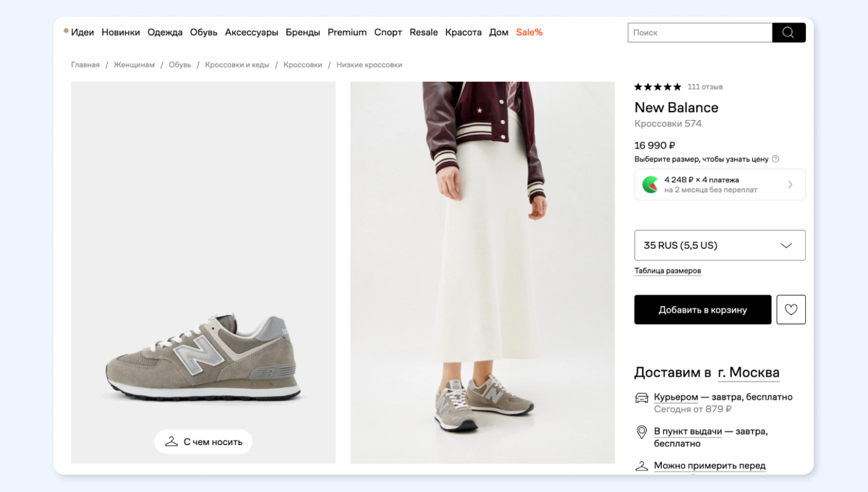Go to Обувь section in navigation
Screen dimensions: 868x492
(x=204, y=33)
